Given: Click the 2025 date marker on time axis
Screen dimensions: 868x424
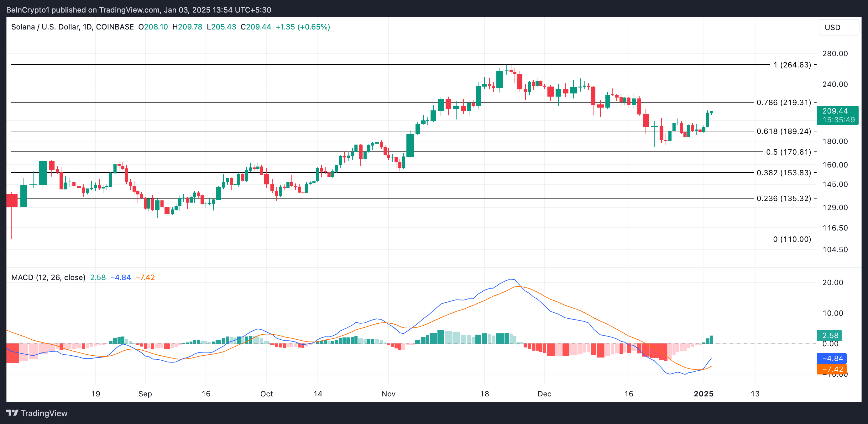Looking at the screenshot, I should click(x=703, y=394).
